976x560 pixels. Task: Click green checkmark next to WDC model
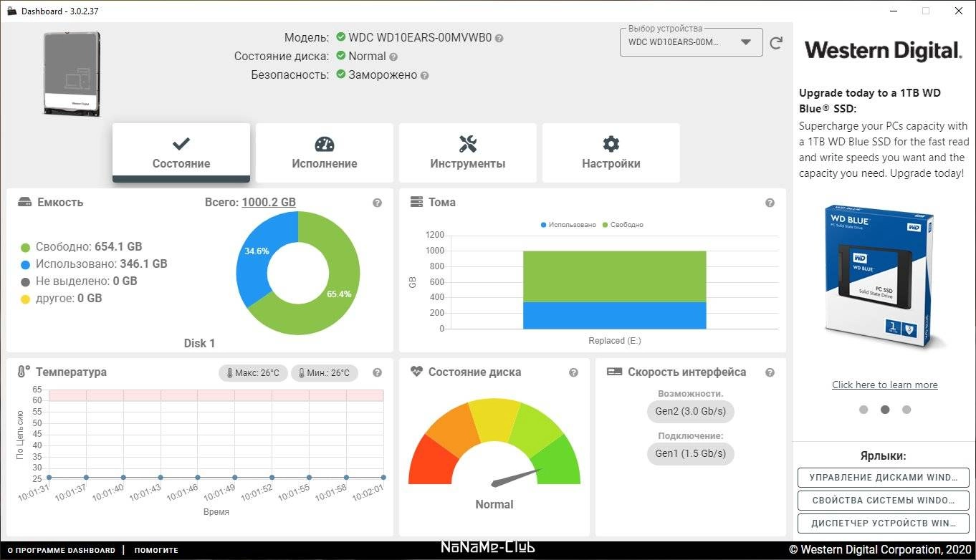pyautogui.click(x=341, y=37)
